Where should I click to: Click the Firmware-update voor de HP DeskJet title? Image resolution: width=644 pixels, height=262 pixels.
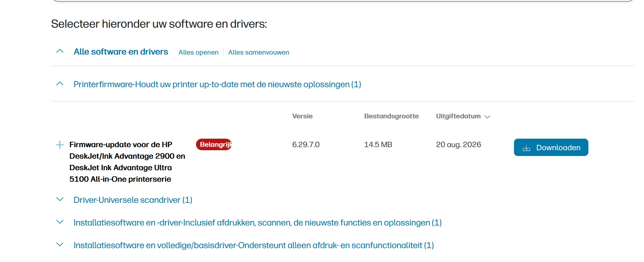(x=127, y=162)
